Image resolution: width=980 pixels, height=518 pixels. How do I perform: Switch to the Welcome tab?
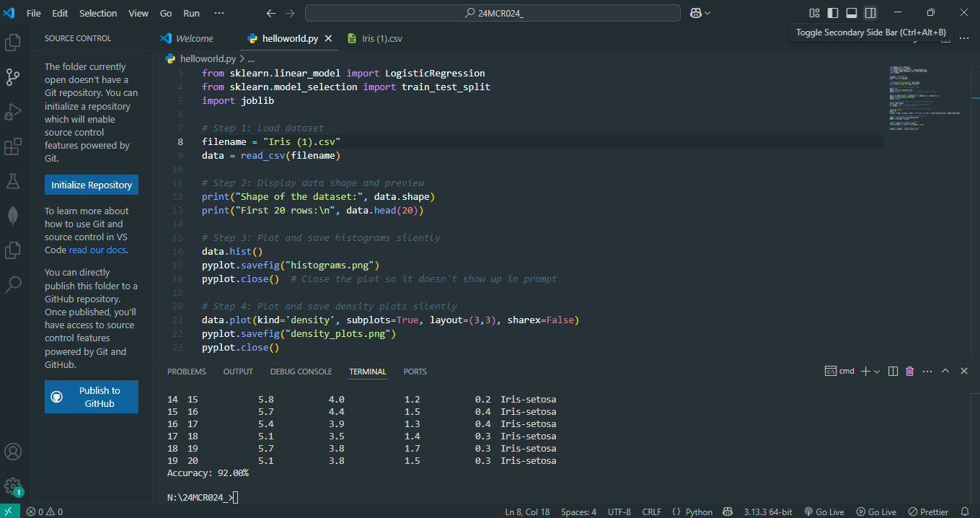(195, 38)
